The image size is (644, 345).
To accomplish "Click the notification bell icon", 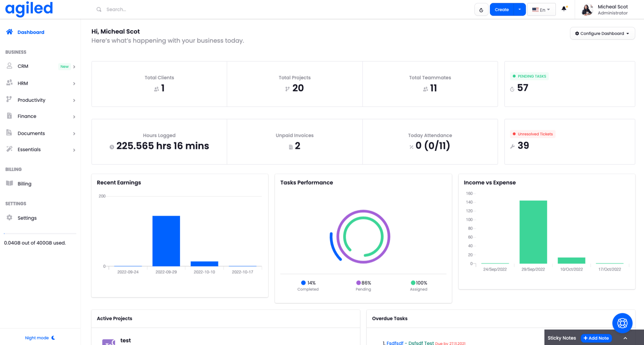I will click(564, 9).
